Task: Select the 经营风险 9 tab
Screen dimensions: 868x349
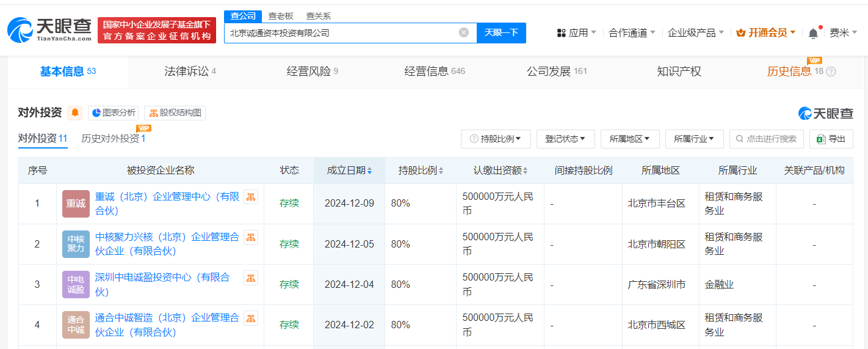Action: [313, 72]
